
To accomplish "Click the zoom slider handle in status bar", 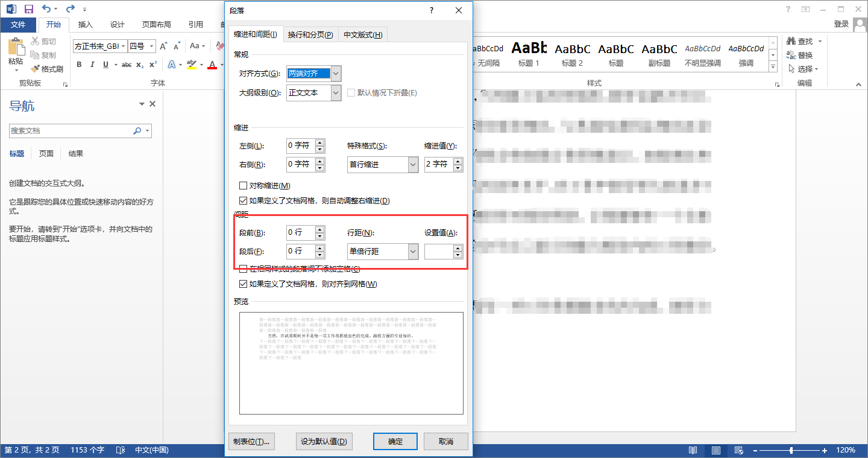I will [791, 450].
